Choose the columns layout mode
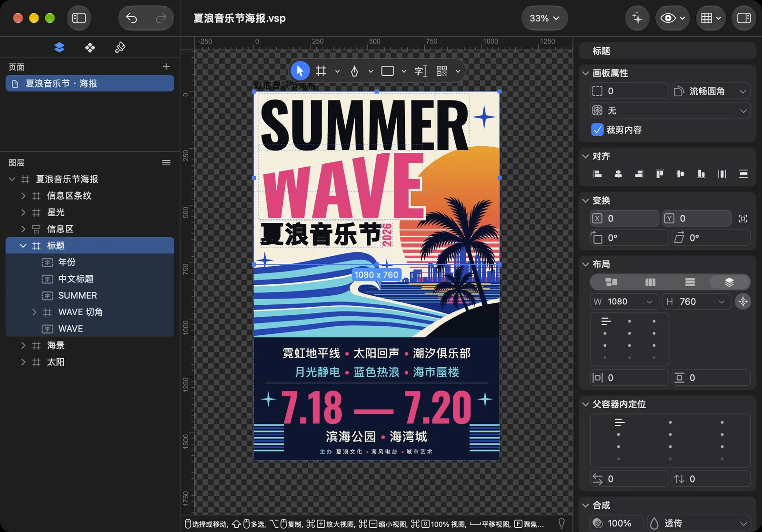 click(650, 282)
